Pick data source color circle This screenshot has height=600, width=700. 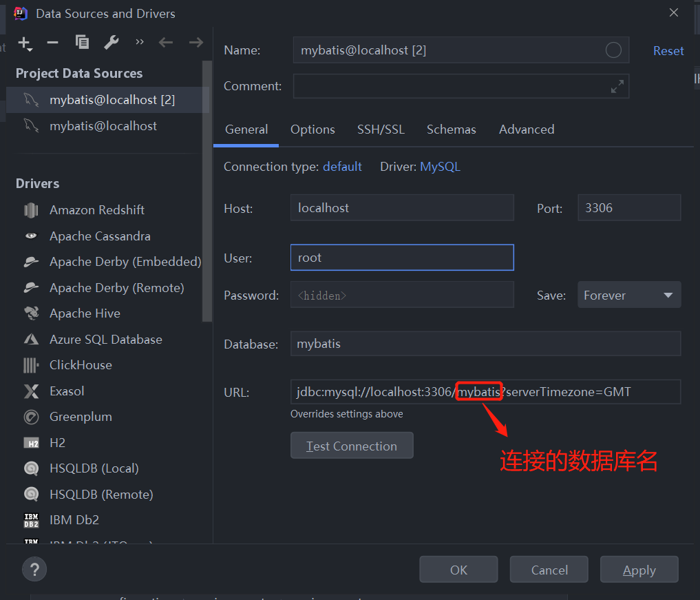(613, 50)
